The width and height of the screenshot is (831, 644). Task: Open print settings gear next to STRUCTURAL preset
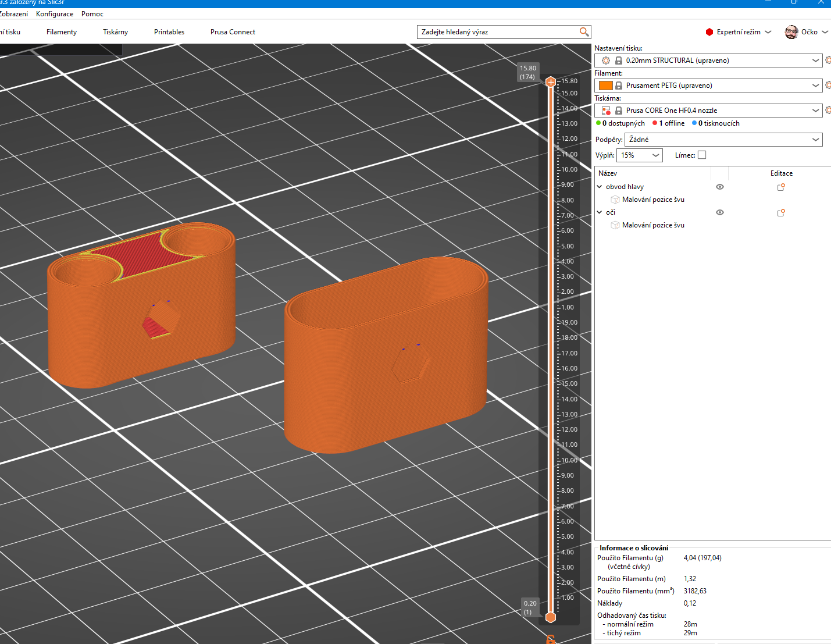click(x=828, y=61)
